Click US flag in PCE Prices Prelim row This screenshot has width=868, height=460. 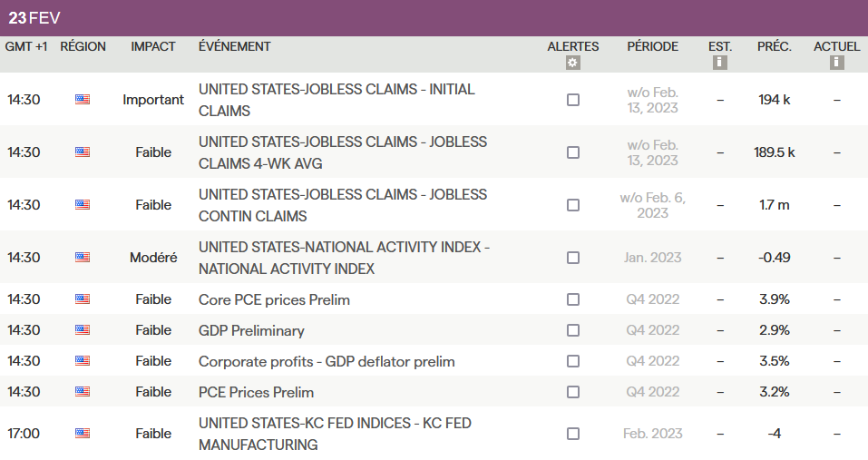click(83, 392)
